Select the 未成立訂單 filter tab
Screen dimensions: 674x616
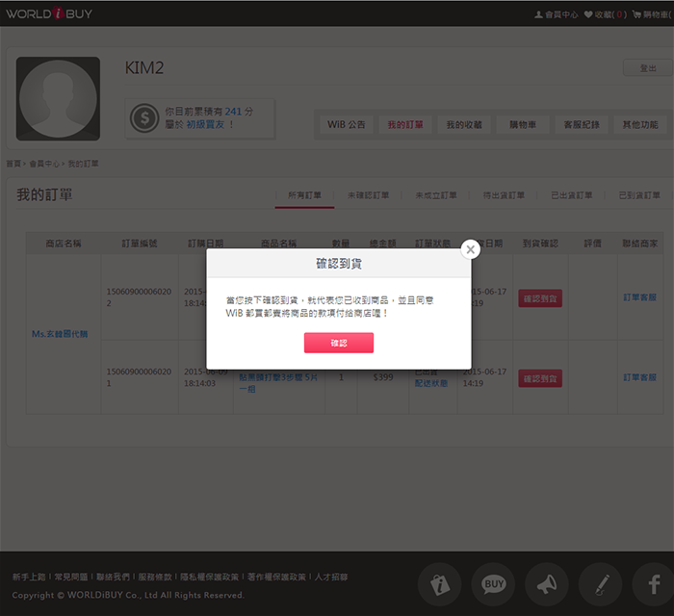pos(436,195)
